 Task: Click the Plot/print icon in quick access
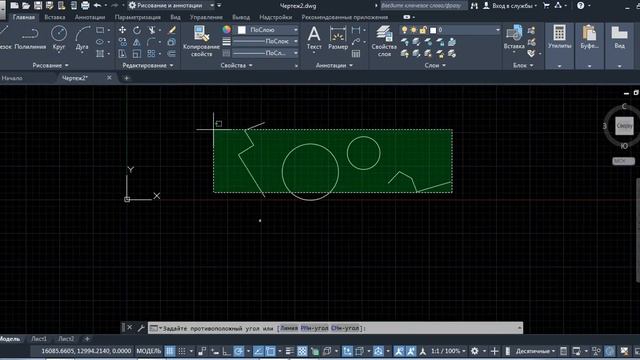(85, 6)
